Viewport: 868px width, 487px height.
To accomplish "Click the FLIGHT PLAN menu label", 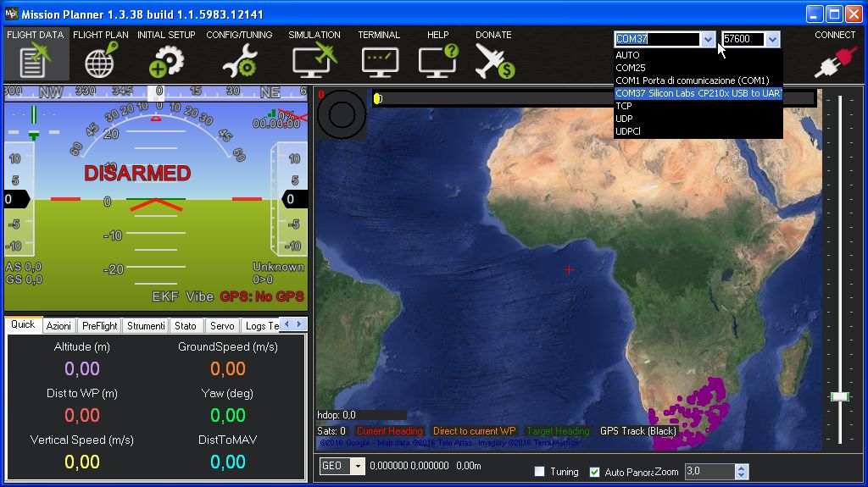I will (x=101, y=35).
